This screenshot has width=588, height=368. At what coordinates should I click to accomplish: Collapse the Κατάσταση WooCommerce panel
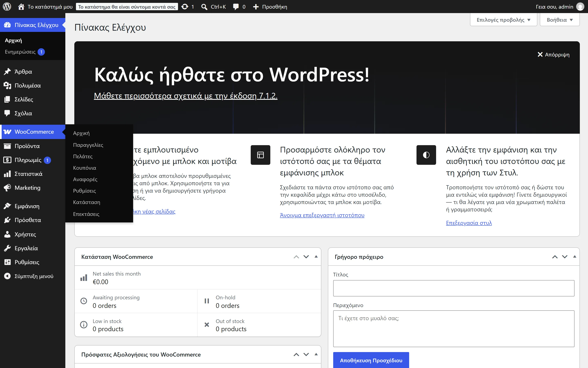316,257
